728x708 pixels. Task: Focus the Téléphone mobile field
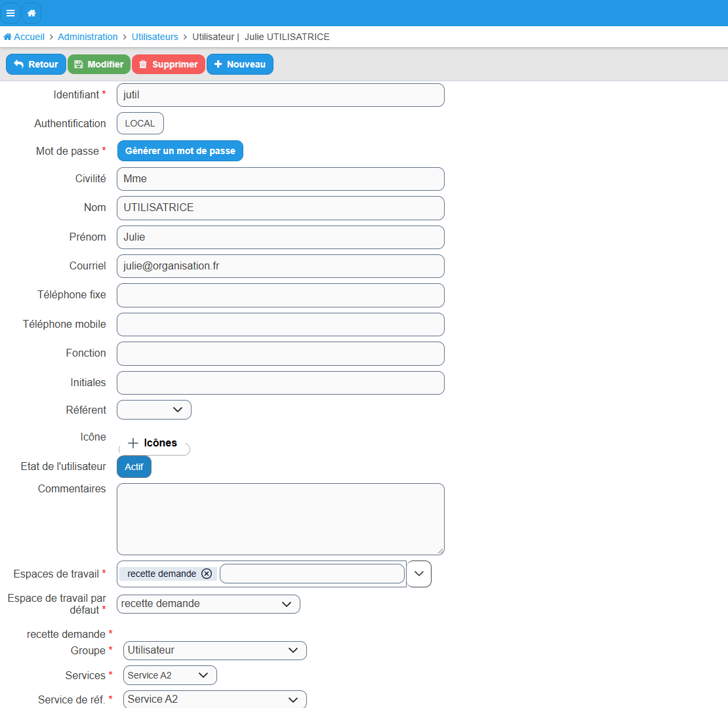pyautogui.click(x=281, y=324)
